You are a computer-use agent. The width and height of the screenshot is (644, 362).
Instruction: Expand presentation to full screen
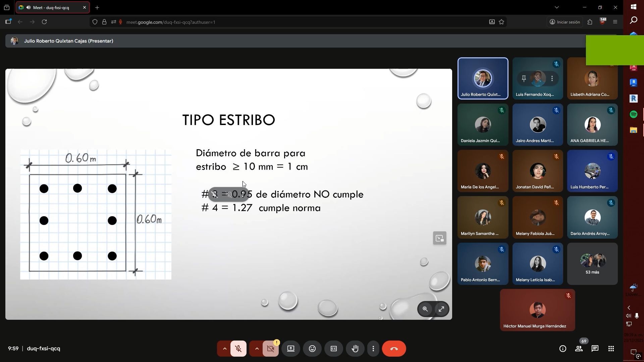click(441, 309)
